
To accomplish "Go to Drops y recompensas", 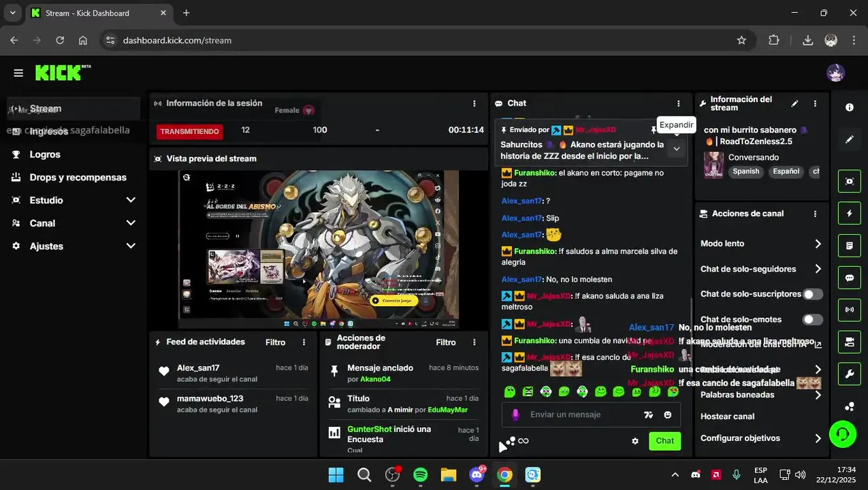I will coord(74,178).
